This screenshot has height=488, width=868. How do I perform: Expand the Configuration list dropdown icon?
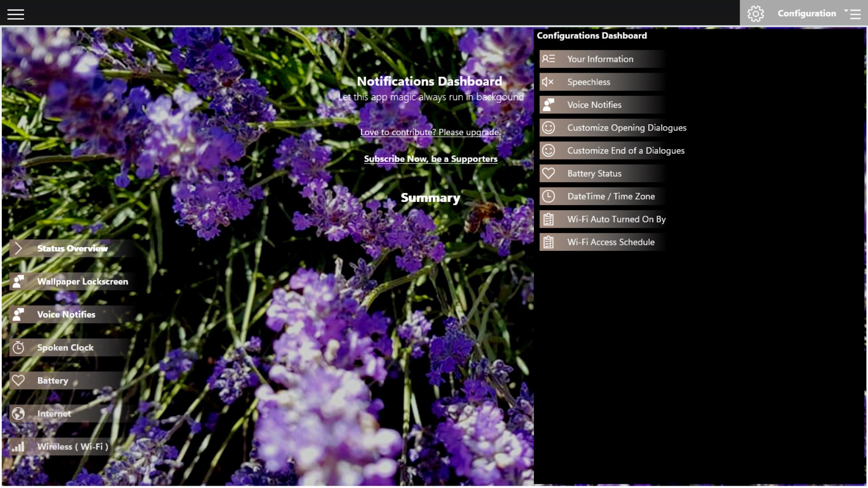click(x=853, y=14)
